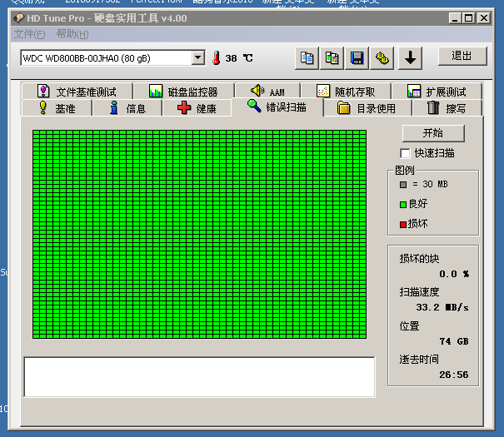Click the 退出 exit button

pos(462,56)
